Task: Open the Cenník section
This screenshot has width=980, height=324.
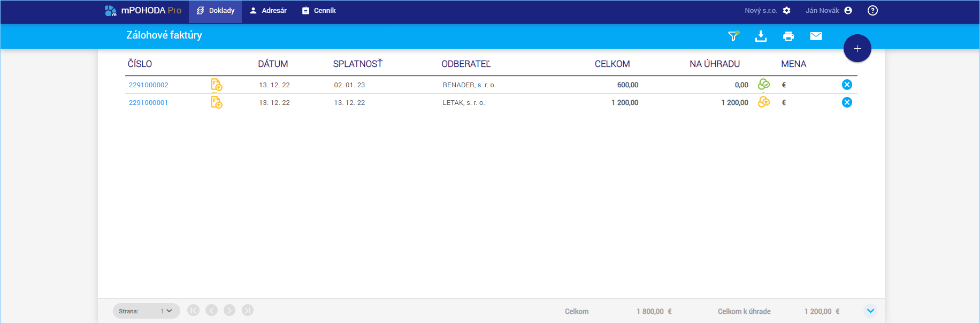Action: click(319, 11)
